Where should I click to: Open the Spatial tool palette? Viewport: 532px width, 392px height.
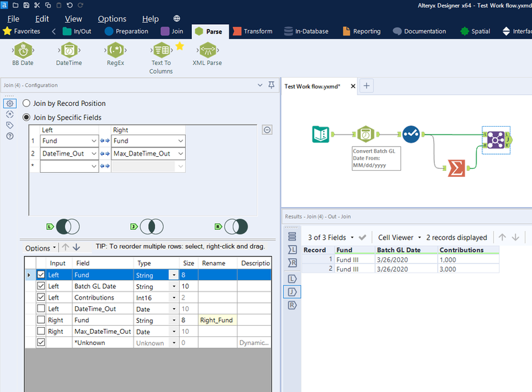[x=475, y=31]
